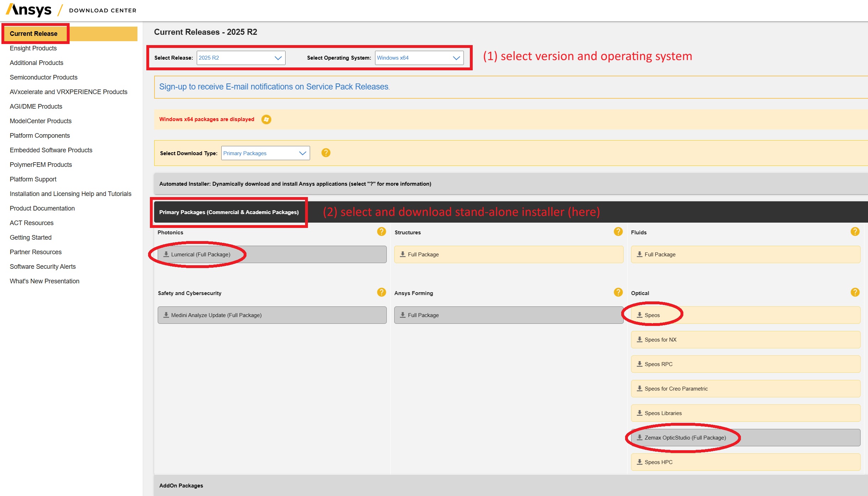
Task: Download Speos for Creo Parametric
Action: 745,388
